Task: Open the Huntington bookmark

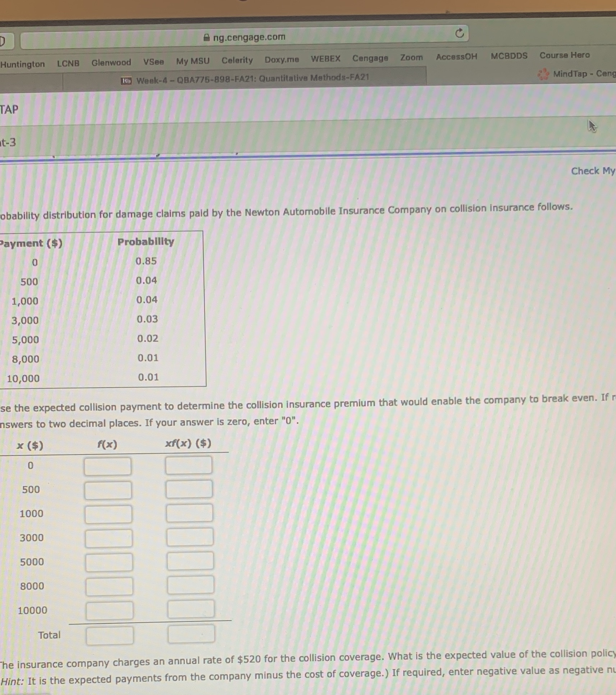Action: [x=22, y=64]
